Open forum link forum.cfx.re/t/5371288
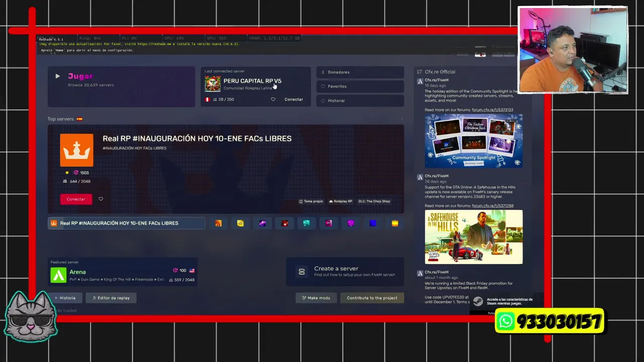Screen dimensions: 644x362 point(493,206)
